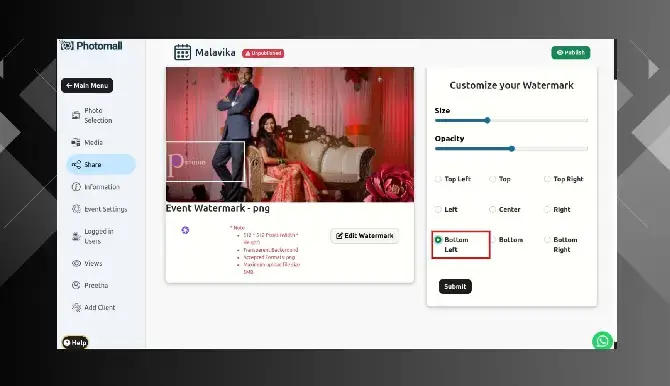Select the Top Right position radio

click(x=547, y=179)
